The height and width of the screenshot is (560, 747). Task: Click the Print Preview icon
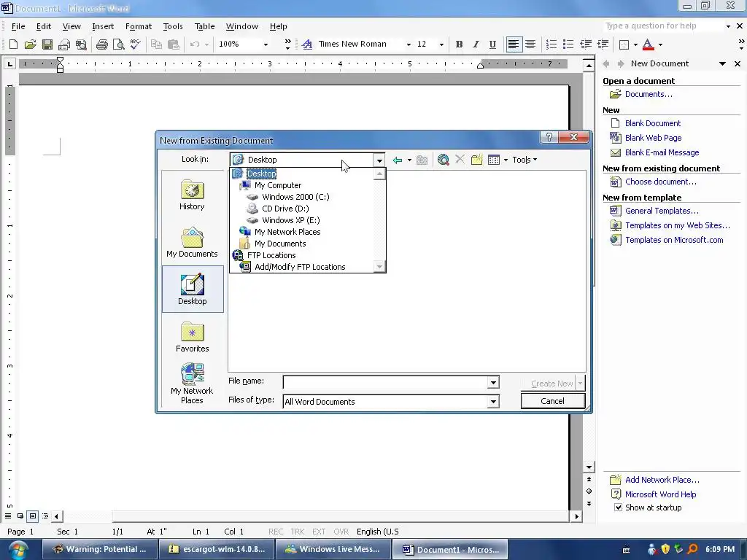[x=118, y=44]
